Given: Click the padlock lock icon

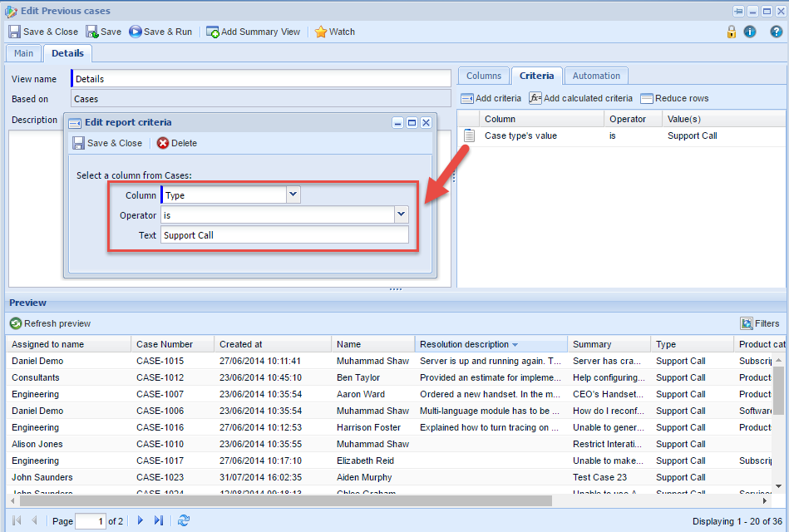Looking at the screenshot, I should click(x=731, y=32).
